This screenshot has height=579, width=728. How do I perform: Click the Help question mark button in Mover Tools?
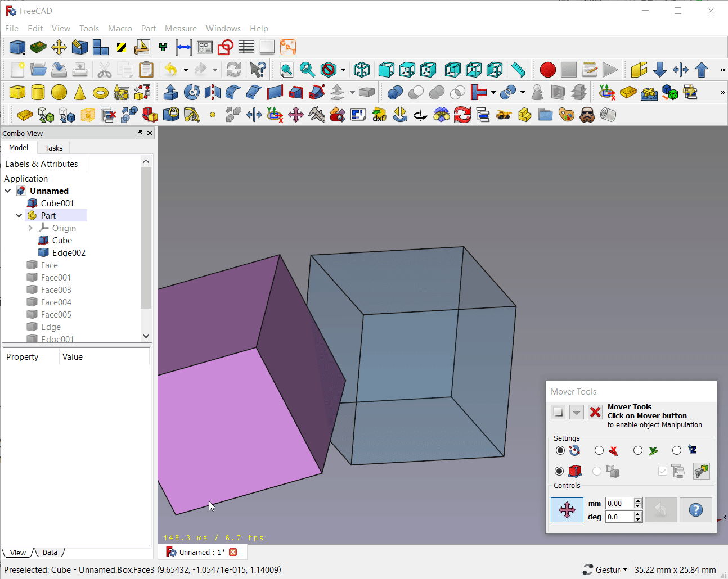tap(696, 510)
